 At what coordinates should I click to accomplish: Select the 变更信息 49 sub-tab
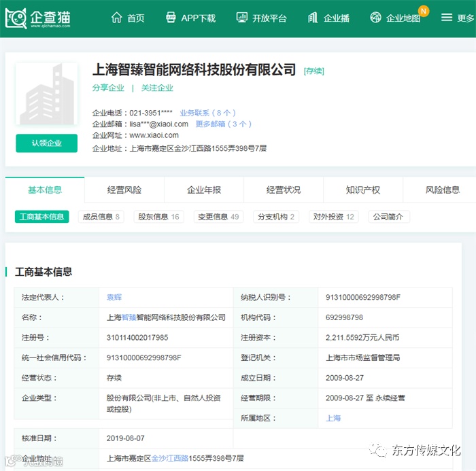(218, 217)
